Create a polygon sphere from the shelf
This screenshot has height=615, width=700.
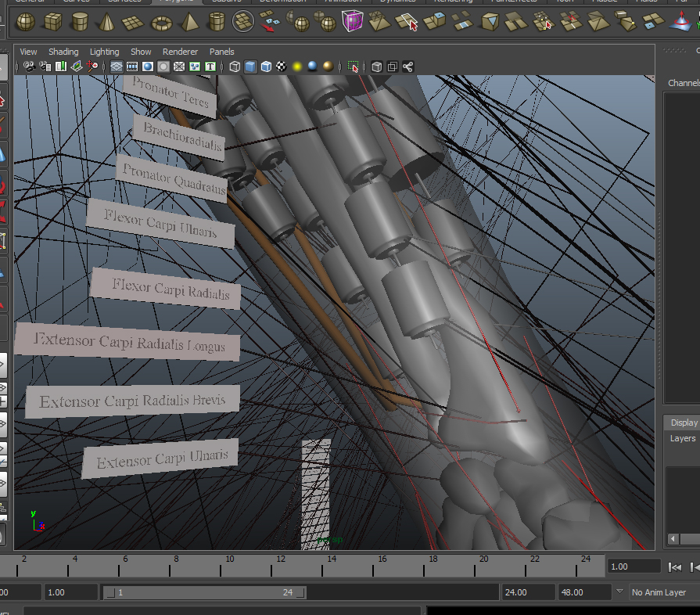[26, 21]
